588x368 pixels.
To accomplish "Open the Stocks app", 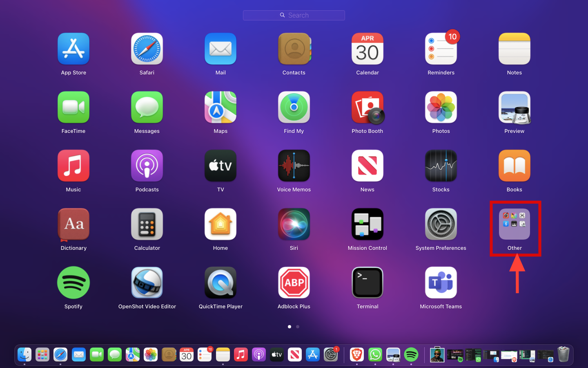I will (441, 166).
